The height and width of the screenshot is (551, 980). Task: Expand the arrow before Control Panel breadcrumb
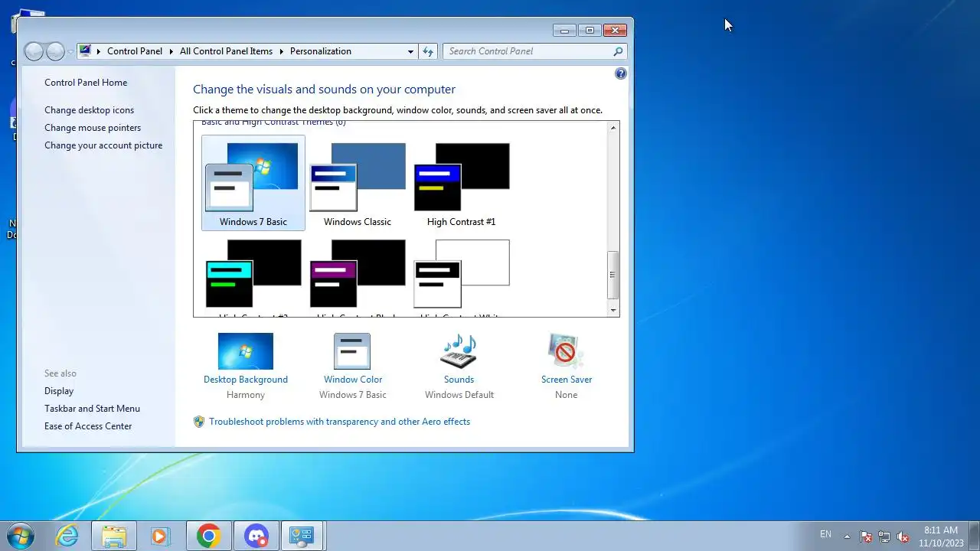pyautogui.click(x=99, y=51)
